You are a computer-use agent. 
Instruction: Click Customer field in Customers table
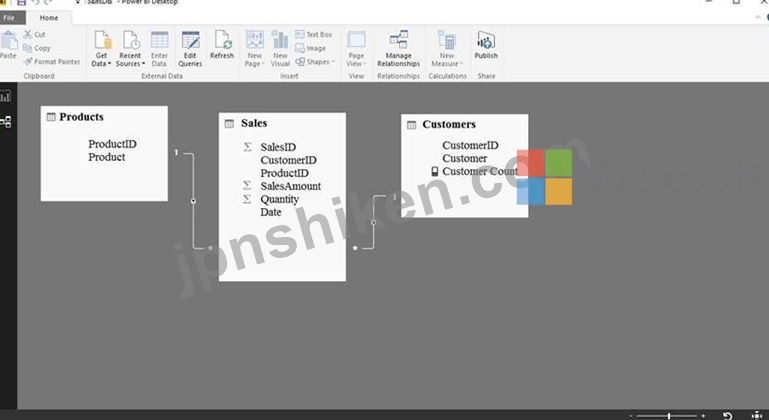465,158
